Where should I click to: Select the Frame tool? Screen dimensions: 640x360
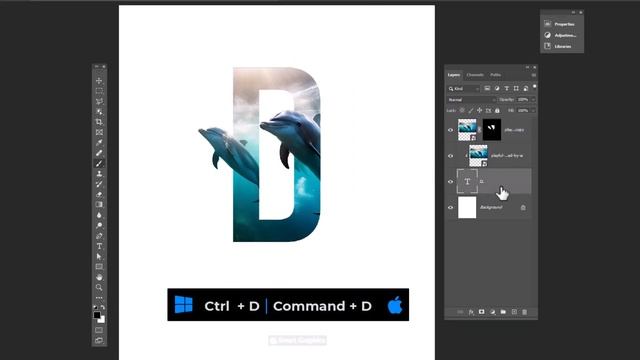click(x=99, y=132)
